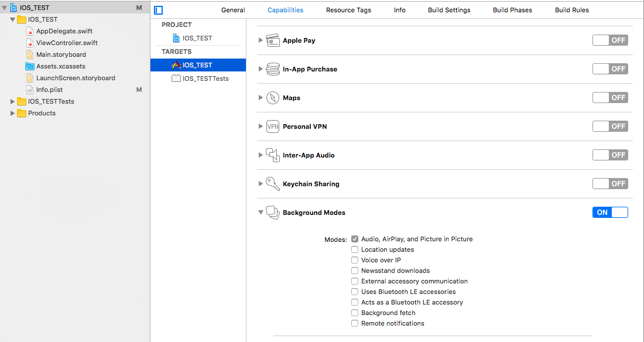Image resolution: width=644 pixels, height=342 pixels.
Task: Collapse the Background Modes section
Action: pos(261,213)
